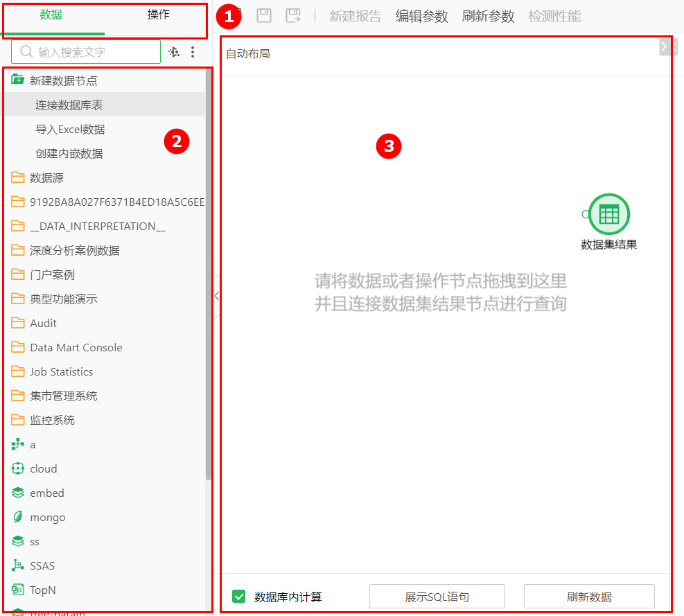
Task: Select the cloud data source
Action: click(x=43, y=468)
